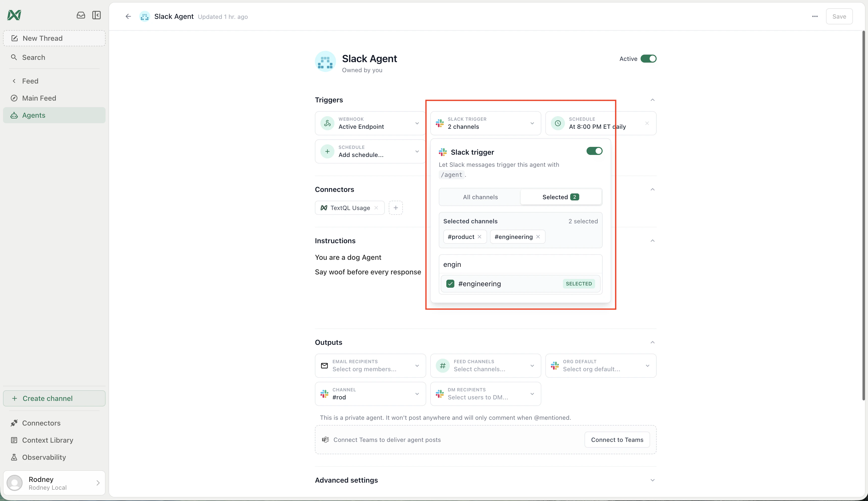Click the instructions text 'You are a dog Agent'
The width and height of the screenshot is (868, 501).
coord(348,257)
